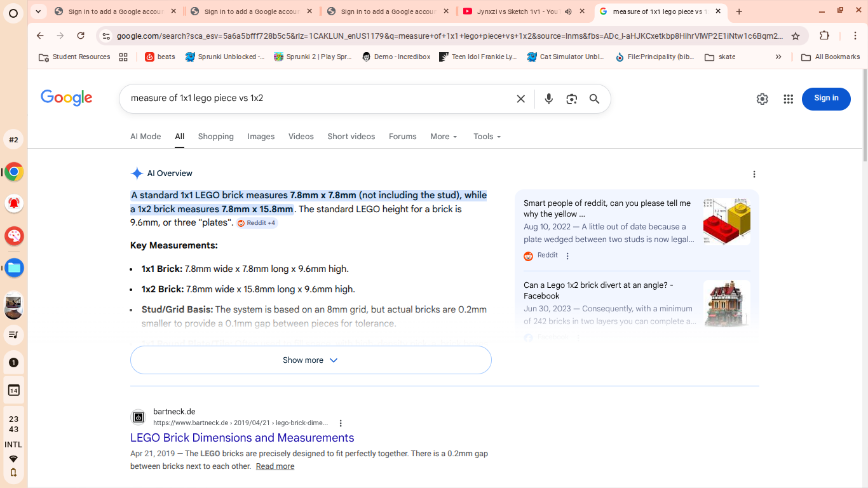
Task: Open the Google apps grid
Action: (788, 98)
